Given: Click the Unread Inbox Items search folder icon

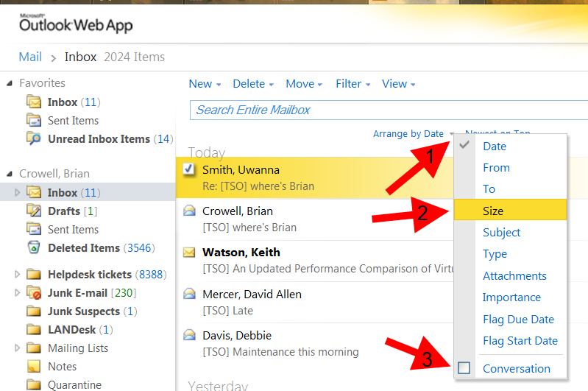Looking at the screenshot, I should pyautogui.click(x=34, y=138).
